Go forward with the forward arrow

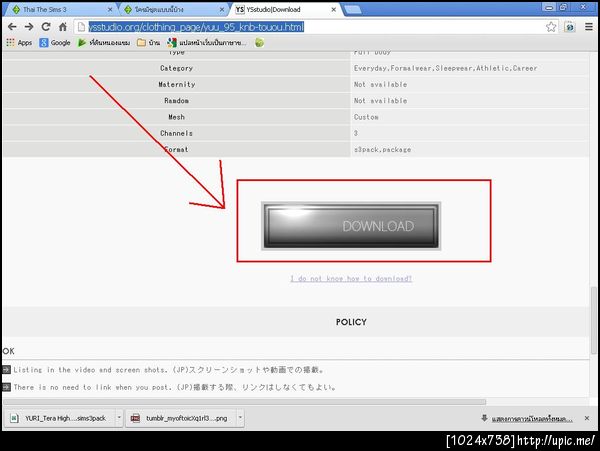(x=29, y=26)
